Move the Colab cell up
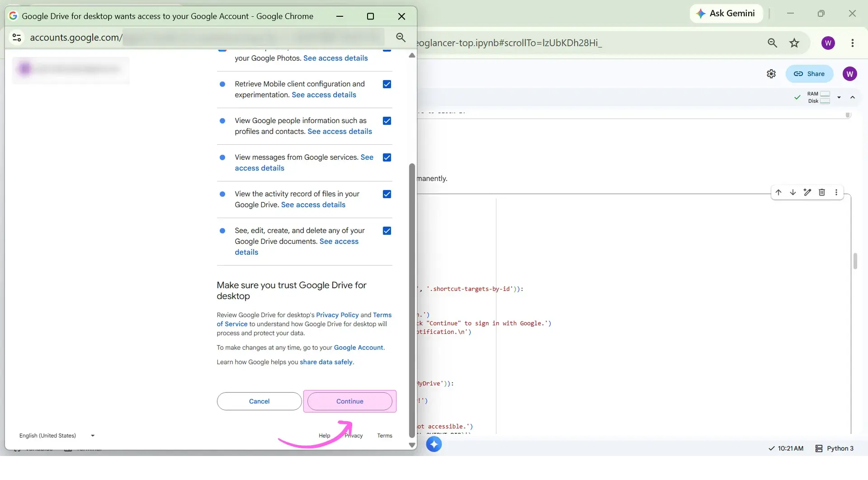The image size is (868, 480). click(778, 192)
